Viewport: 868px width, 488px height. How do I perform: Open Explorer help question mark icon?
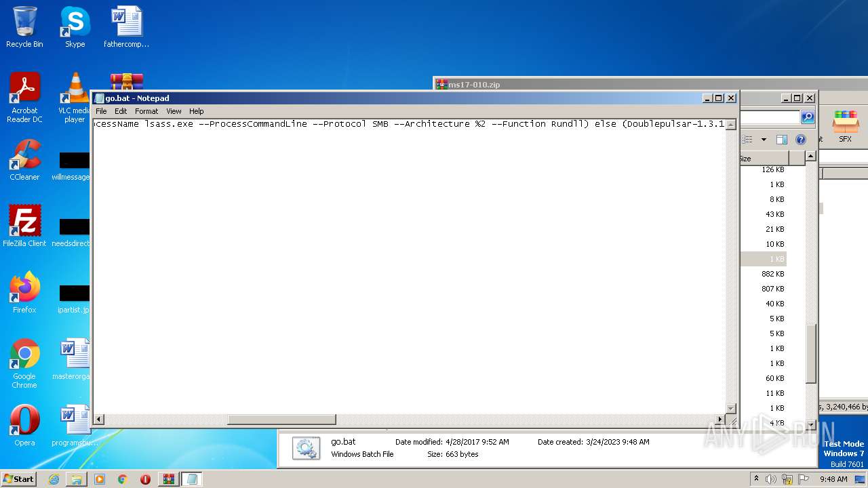point(800,140)
